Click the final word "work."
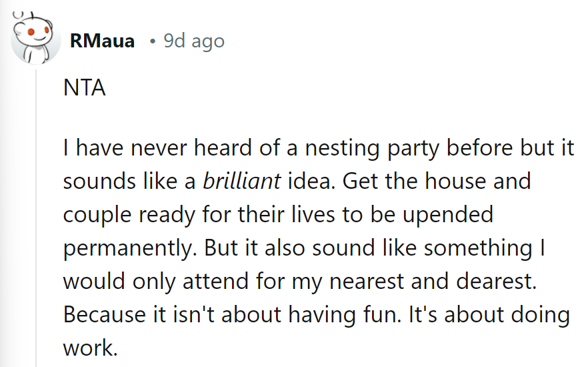 [x=90, y=348]
